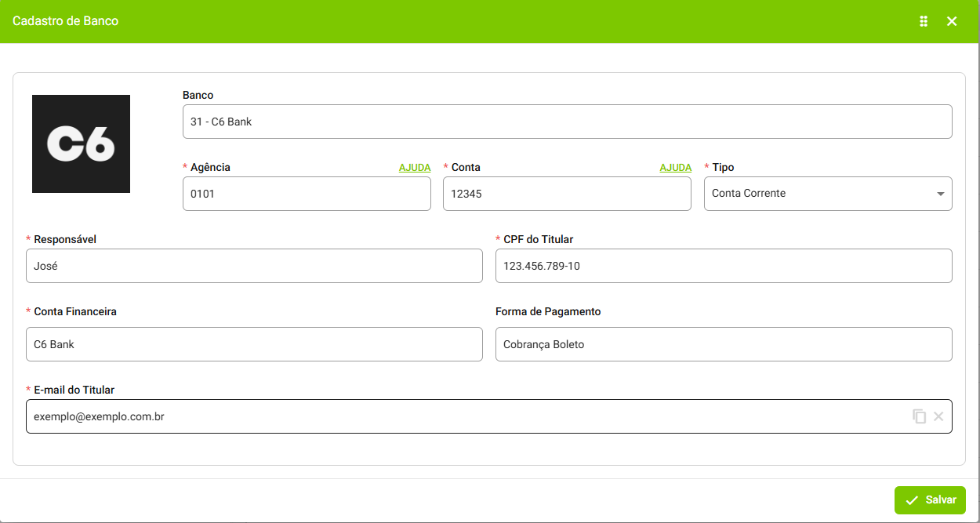The height and width of the screenshot is (523, 980).
Task: Click into the Responsável field
Action: point(254,266)
